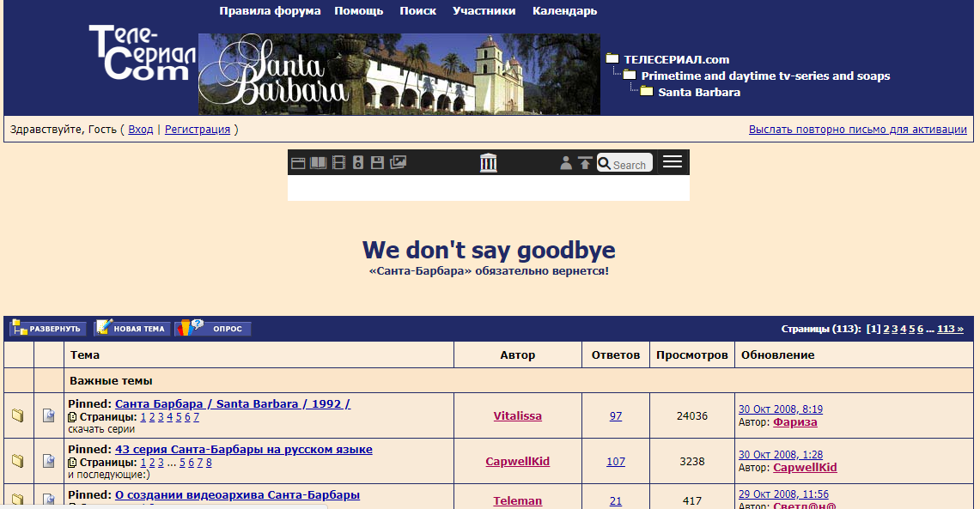Open Santa Barbara breadcrumb link

tap(699, 92)
